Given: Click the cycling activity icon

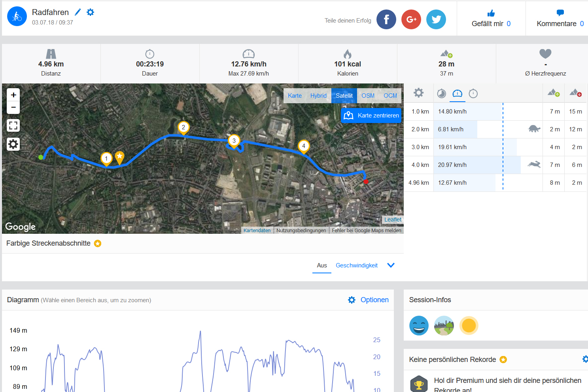Looking at the screenshot, I should (x=17, y=17).
